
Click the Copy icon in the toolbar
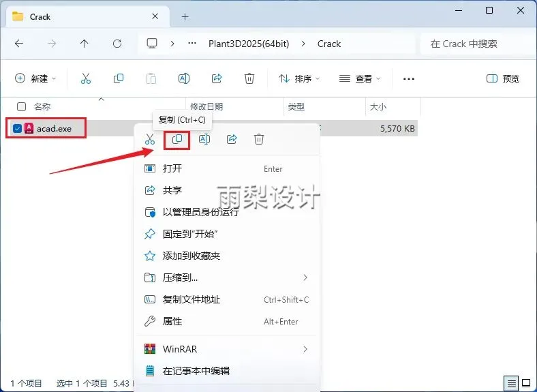119,78
